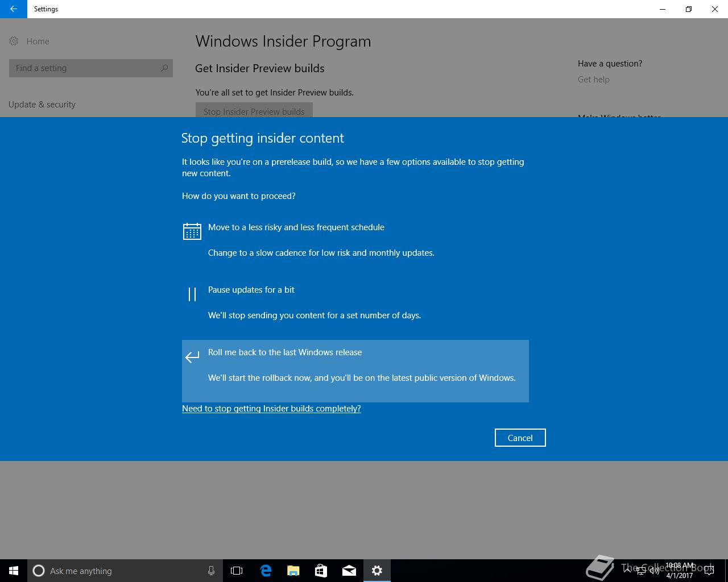Close the Settings window
728x582 pixels.
click(x=715, y=9)
